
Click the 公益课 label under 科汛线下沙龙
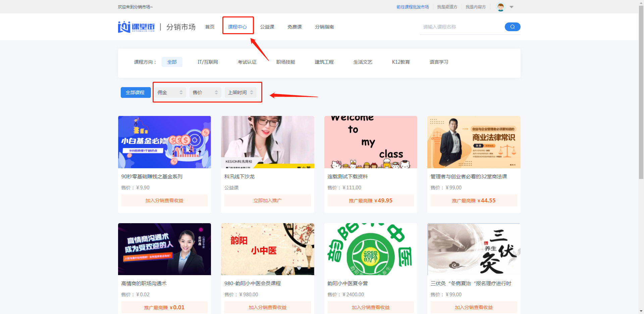coord(231,188)
